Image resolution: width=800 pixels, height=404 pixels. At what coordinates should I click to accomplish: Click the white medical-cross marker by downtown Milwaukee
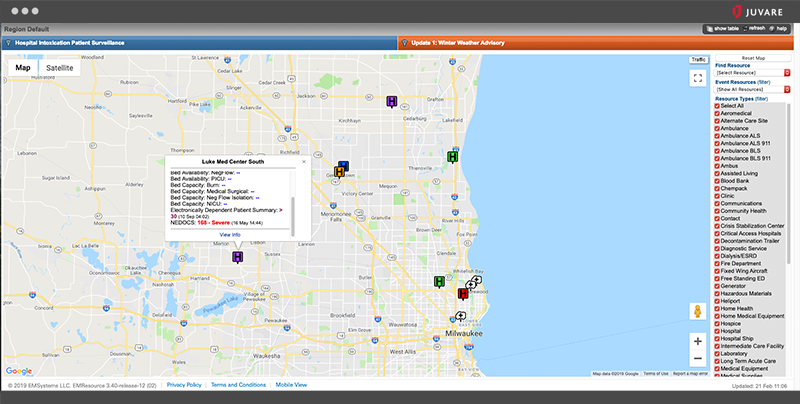pos(460,316)
